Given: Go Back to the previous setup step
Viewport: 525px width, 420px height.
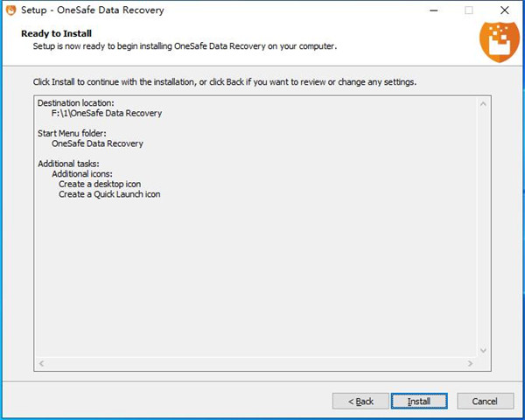Looking at the screenshot, I should coord(360,401).
